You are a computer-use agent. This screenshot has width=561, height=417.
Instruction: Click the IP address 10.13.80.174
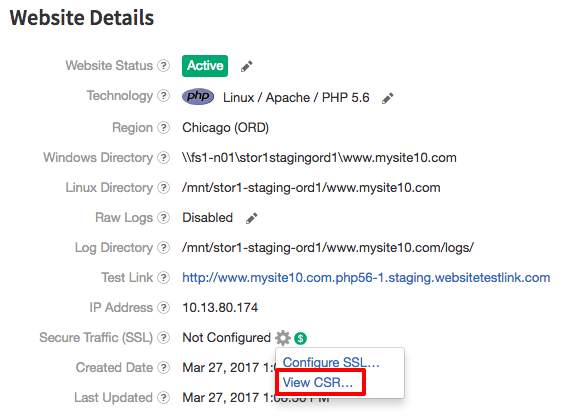220,308
